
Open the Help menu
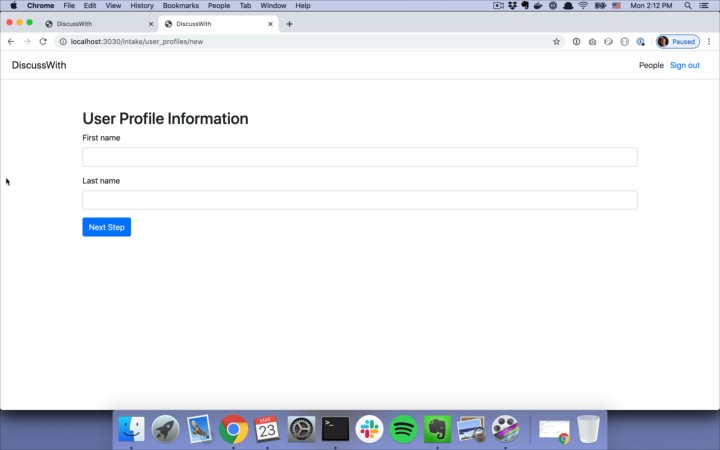coord(303,6)
